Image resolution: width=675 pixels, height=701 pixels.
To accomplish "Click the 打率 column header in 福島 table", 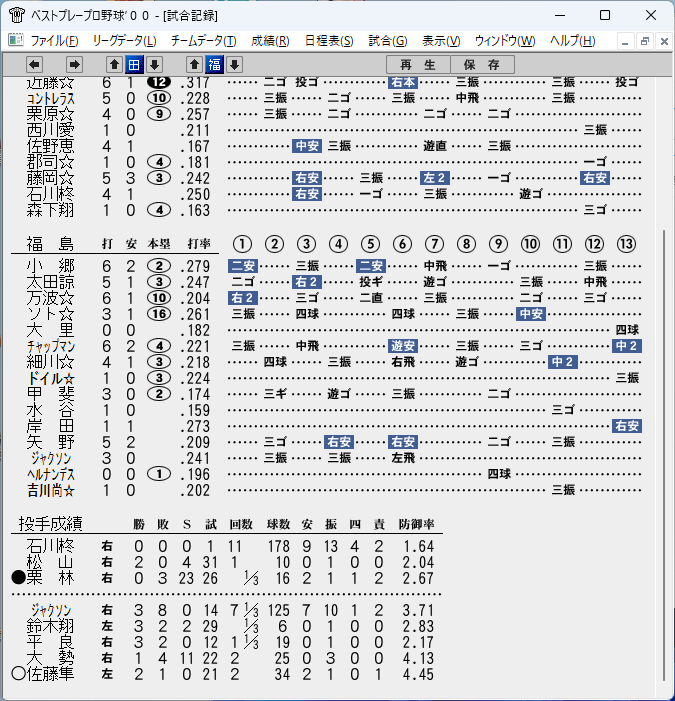I will 199,244.
